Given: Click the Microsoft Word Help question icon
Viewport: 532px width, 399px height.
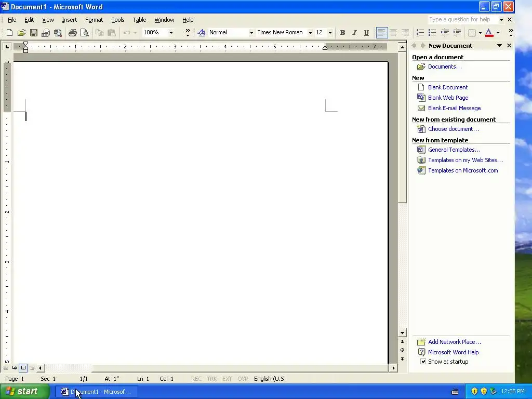Looking at the screenshot, I should tap(421, 352).
